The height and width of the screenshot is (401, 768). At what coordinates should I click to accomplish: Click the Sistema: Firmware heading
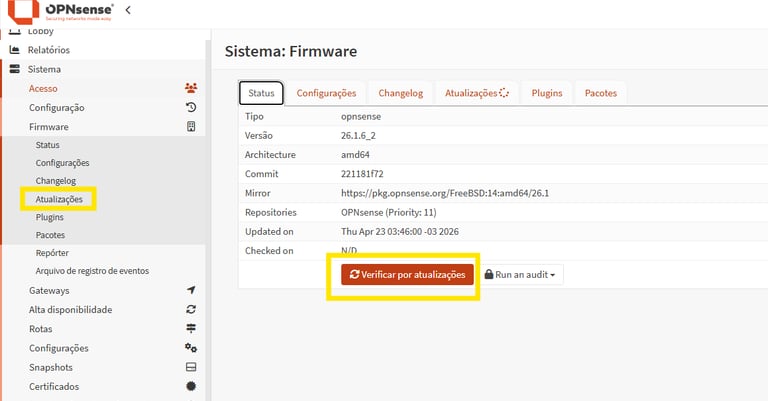click(x=291, y=51)
